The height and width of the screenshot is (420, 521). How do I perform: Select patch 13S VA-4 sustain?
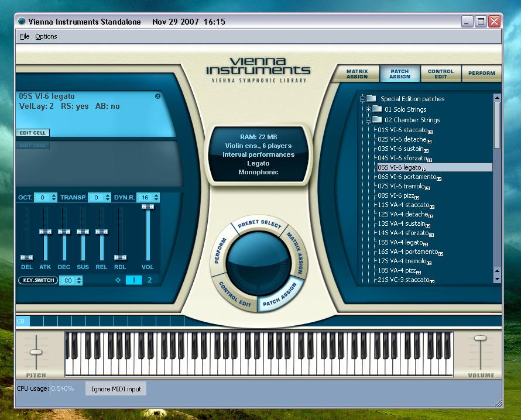coord(404,223)
